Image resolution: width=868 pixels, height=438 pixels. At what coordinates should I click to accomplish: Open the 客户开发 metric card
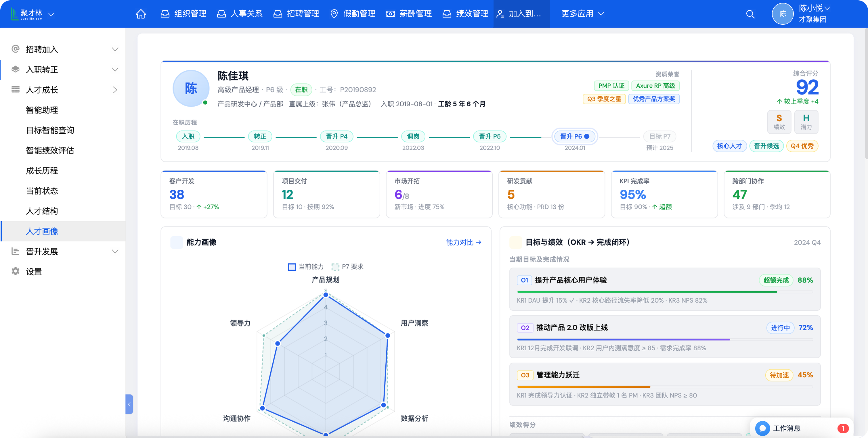pos(214,194)
